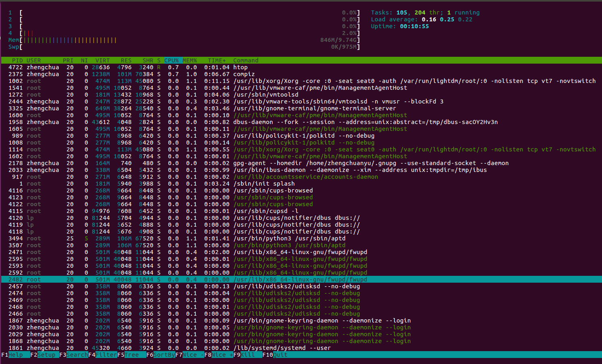The image size is (602, 364).
Task: Click the PRI column header
Action: tap(68, 60)
